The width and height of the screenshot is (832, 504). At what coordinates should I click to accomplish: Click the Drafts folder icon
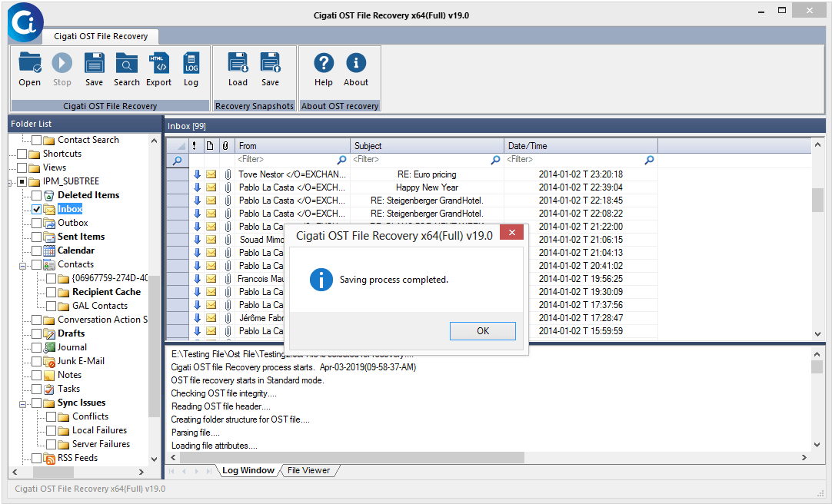(48, 333)
